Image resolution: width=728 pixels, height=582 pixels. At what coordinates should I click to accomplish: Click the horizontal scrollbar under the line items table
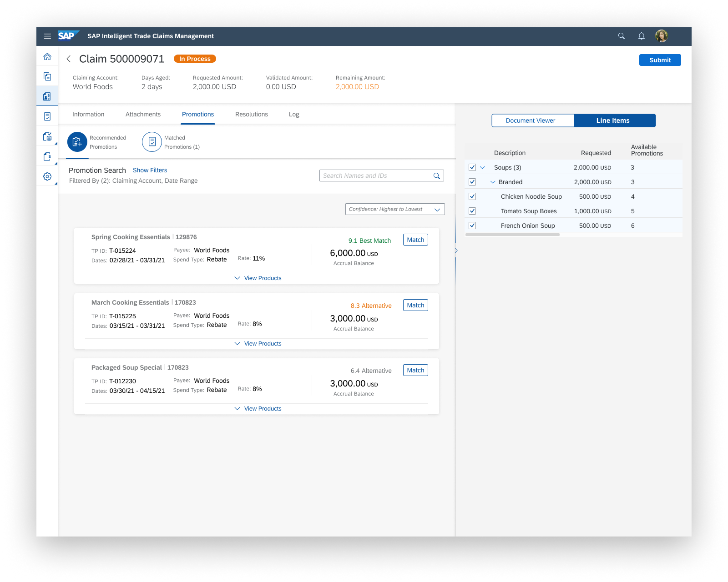pyautogui.click(x=512, y=235)
